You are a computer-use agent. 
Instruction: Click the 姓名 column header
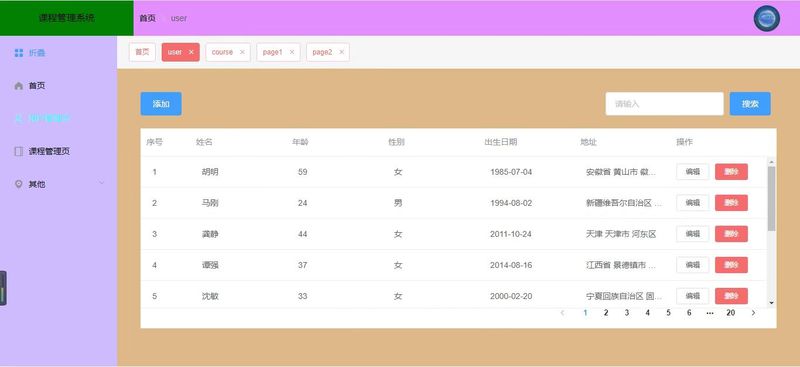coord(204,142)
